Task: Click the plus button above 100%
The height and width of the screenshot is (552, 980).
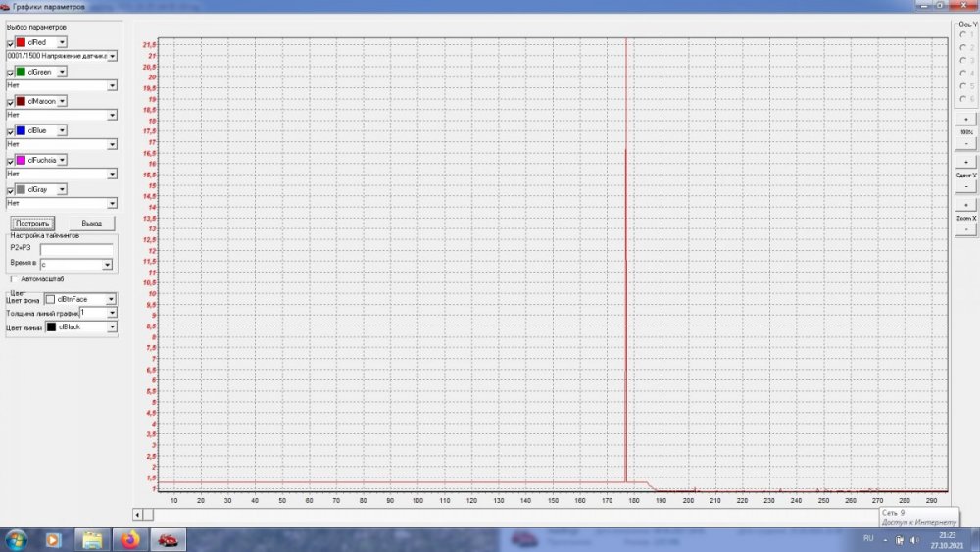Action: [965, 119]
